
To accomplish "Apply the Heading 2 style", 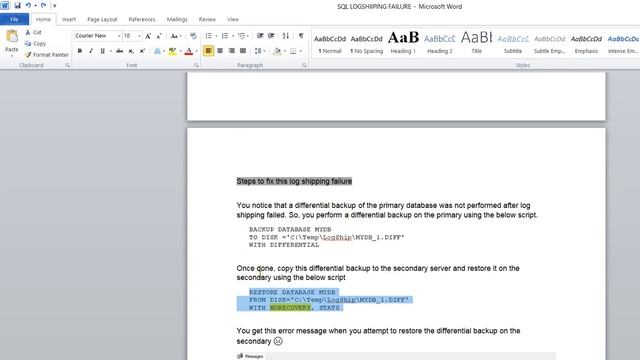I will tap(440, 44).
